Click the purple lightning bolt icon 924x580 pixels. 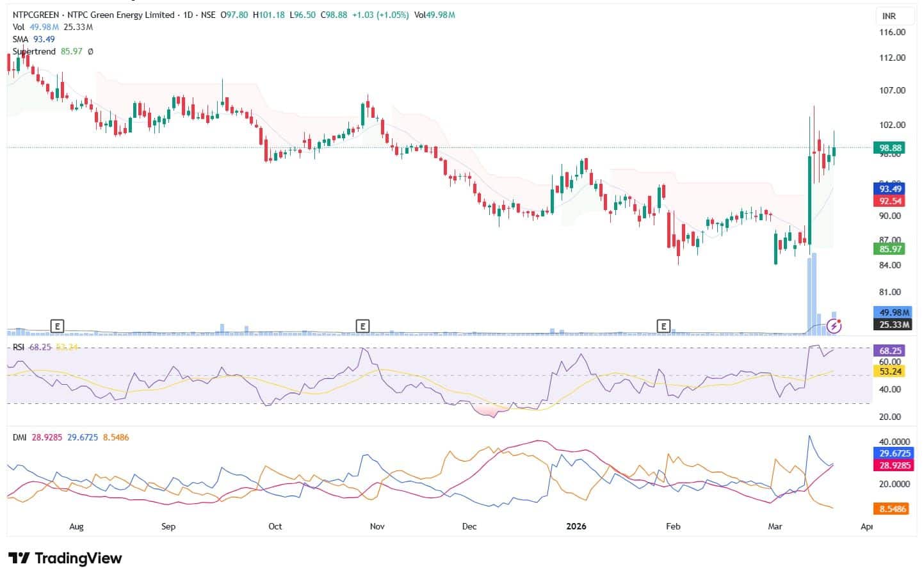pos(834,326)
